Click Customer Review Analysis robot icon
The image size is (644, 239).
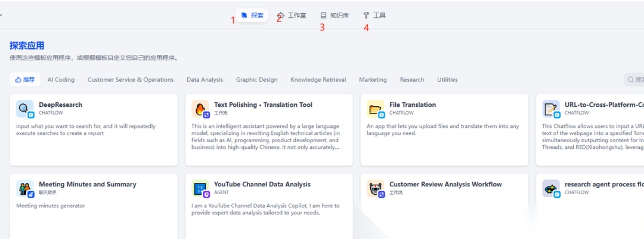point(376,188)
